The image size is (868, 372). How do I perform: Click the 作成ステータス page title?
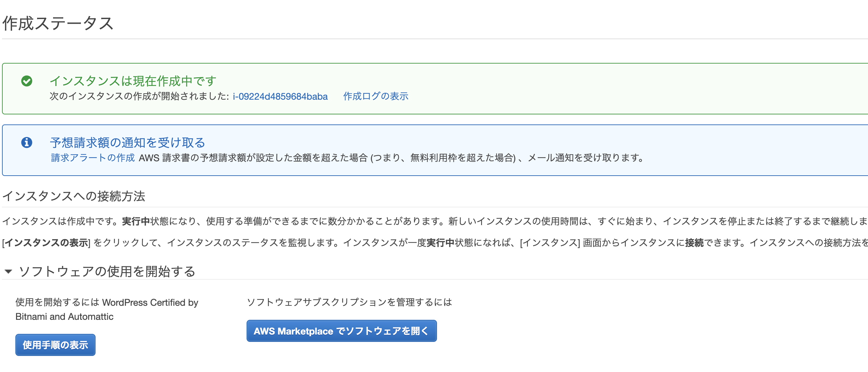[x=57, y=23]
